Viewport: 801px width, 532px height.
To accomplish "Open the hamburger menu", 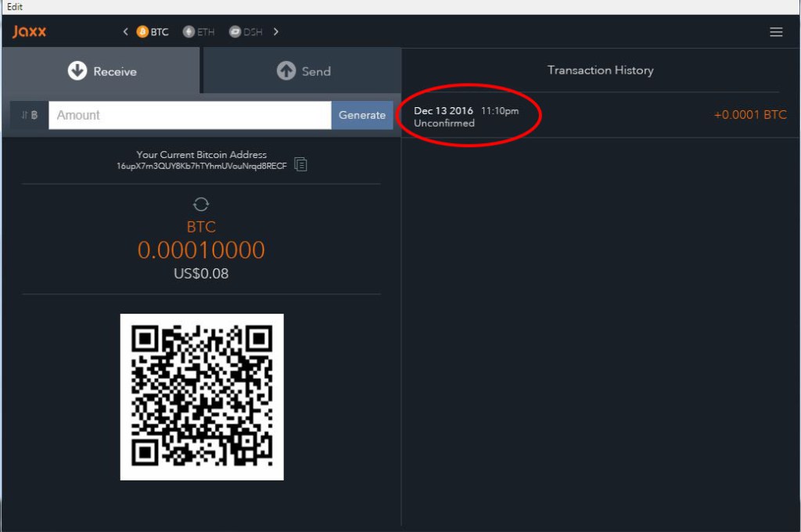I will pos(776,32).
